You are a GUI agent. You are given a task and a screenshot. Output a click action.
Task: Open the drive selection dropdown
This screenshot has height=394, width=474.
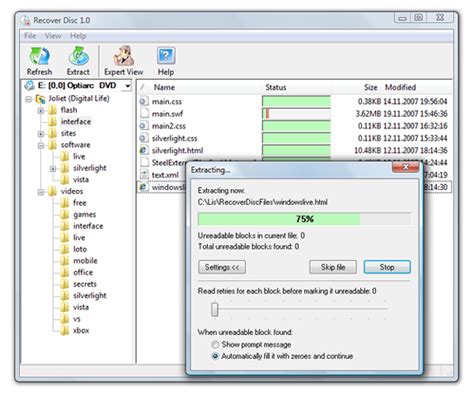click(127, 86)
